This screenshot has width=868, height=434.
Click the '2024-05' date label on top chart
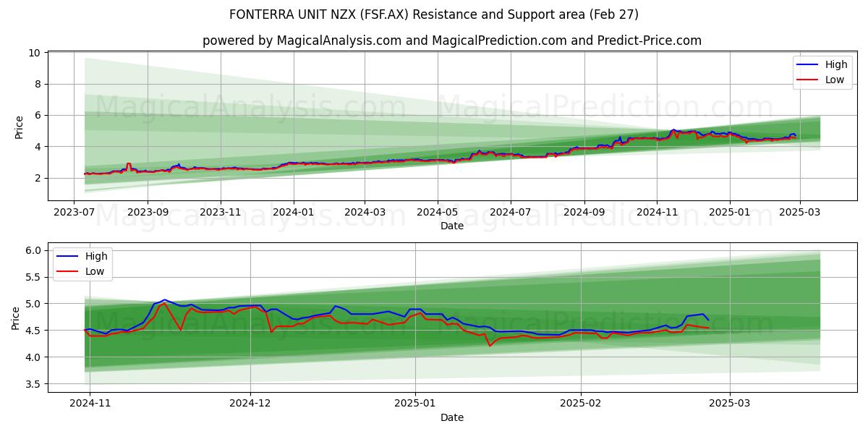tap(438, 213)
